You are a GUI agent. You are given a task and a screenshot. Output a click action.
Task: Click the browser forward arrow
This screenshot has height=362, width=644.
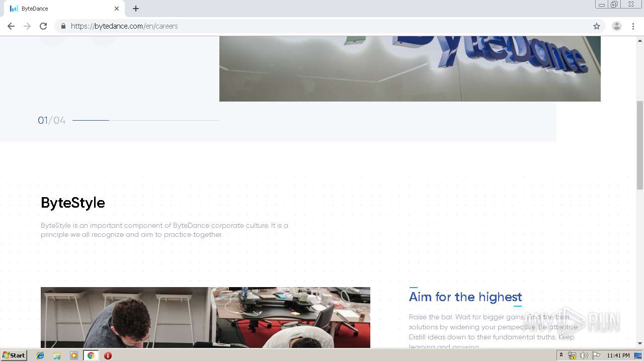(x=27, y=26)
